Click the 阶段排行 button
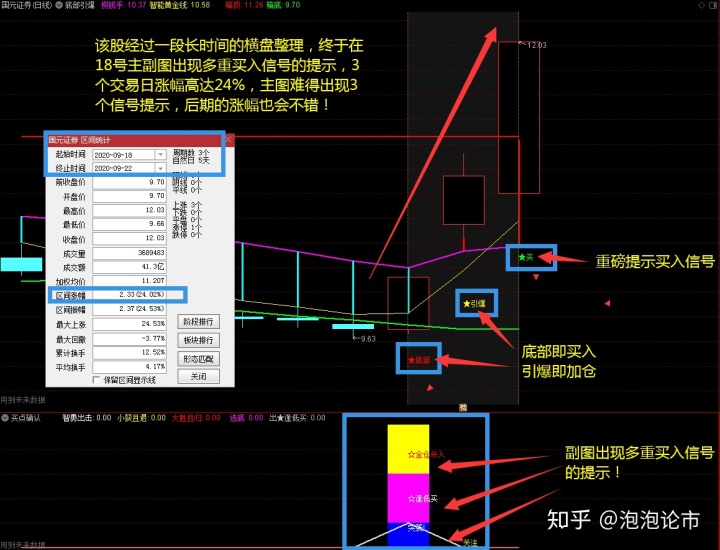Image resolution: width=720 pixels, height=550 pixels. (x=198, y=321)
